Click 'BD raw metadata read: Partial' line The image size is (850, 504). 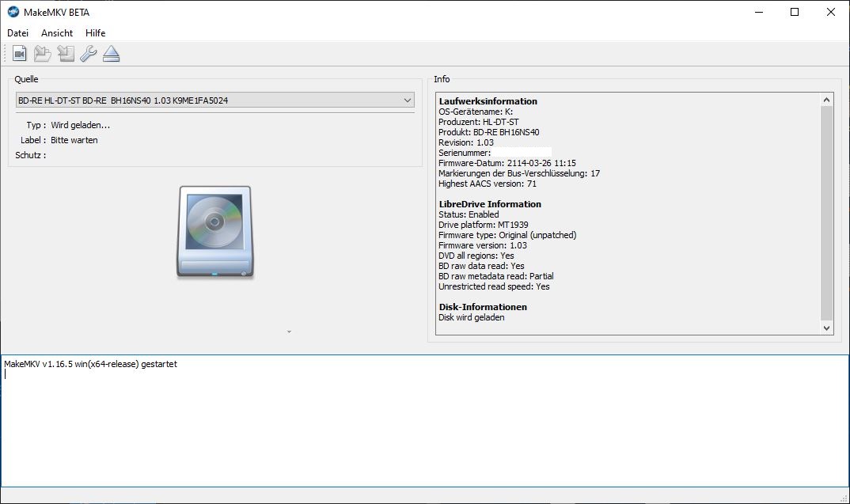(496, 276)
